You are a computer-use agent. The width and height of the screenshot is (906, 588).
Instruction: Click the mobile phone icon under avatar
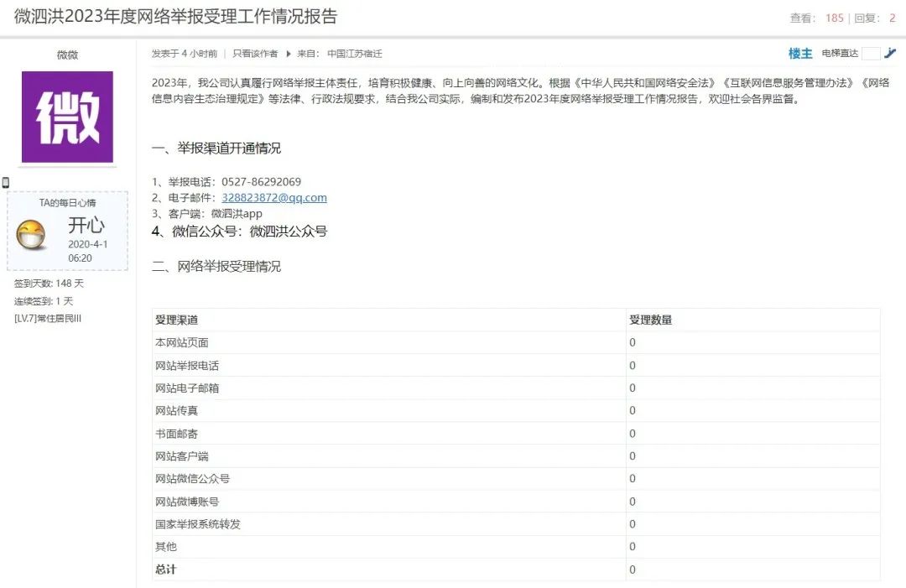(x=6, y=182)
